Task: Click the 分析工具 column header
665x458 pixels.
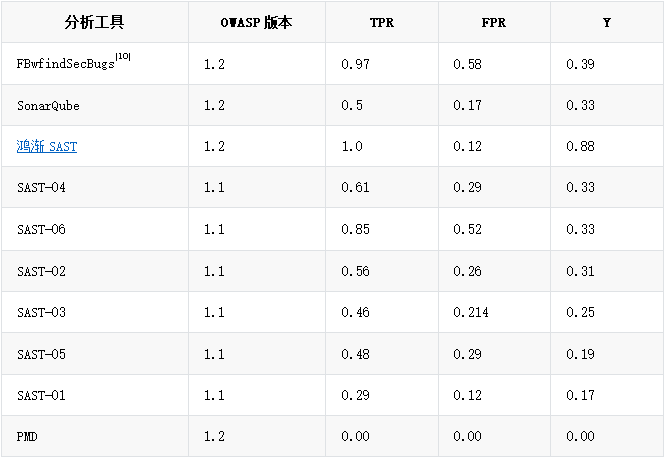Action: point(95,22)
